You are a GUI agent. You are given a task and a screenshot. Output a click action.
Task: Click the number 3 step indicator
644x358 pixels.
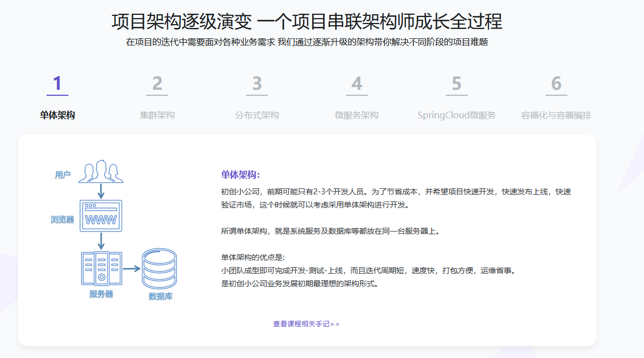(x=257, y=83)
